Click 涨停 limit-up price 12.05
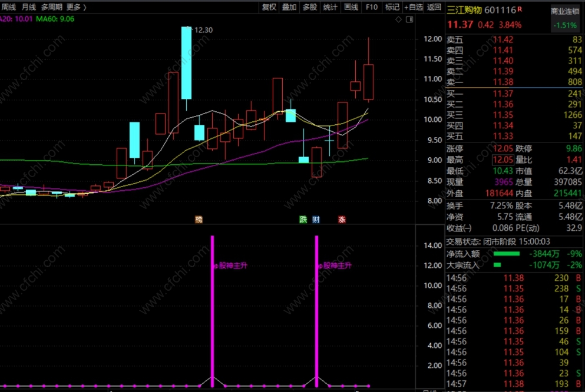 (x=503, y=148)
